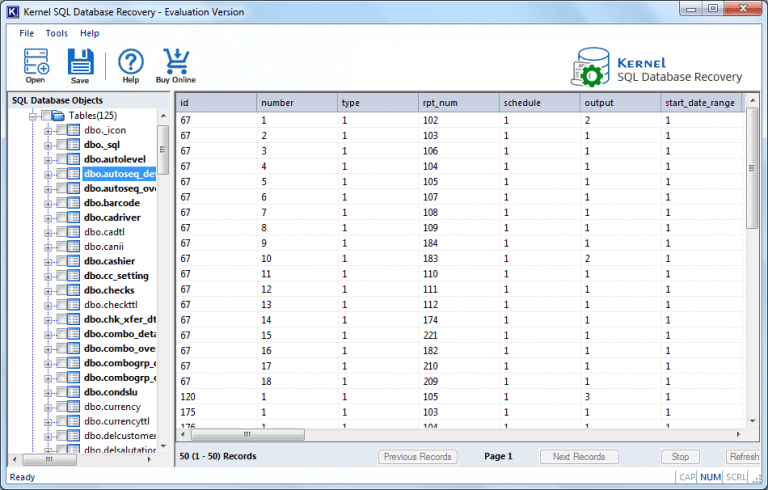Click the schedule column header
This screenshot has width=768, height=490.
(x=539, y=103)
